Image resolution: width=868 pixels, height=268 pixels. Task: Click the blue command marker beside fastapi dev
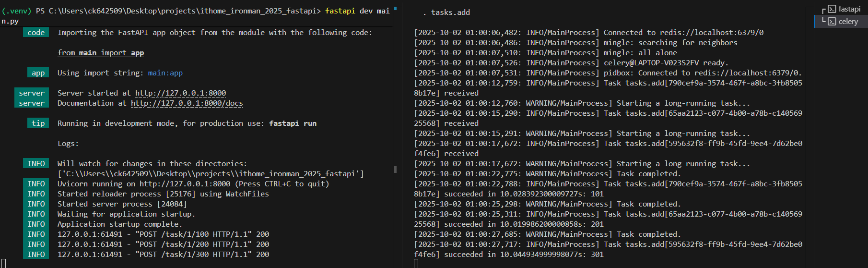[395, 8]
